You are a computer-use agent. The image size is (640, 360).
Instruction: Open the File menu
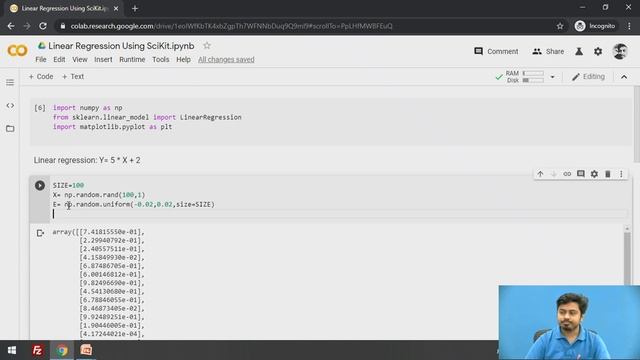41,60
